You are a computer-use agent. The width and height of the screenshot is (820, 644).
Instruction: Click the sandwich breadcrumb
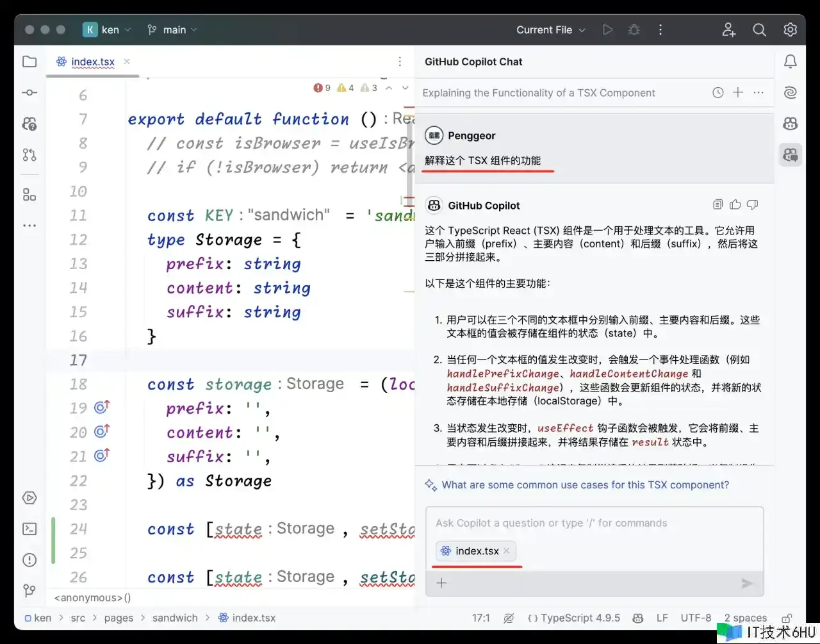pos(175,618)
